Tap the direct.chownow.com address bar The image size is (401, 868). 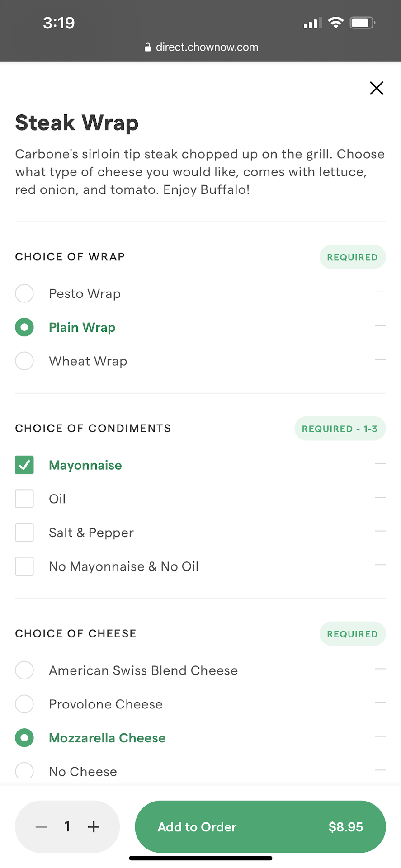point(207,47)
